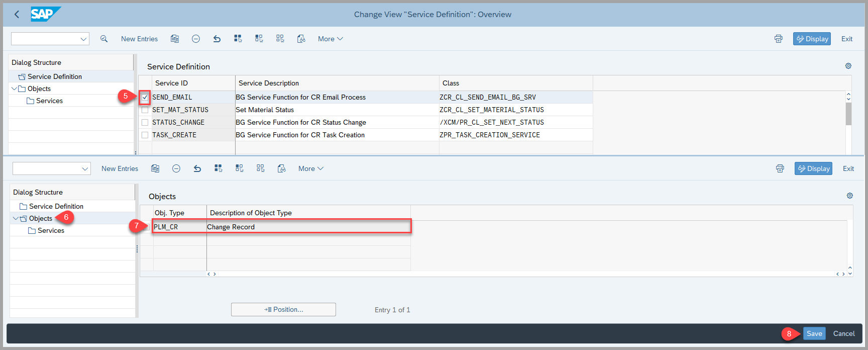Click the Service Definition table vertical scrollbar

click(848, 114)
